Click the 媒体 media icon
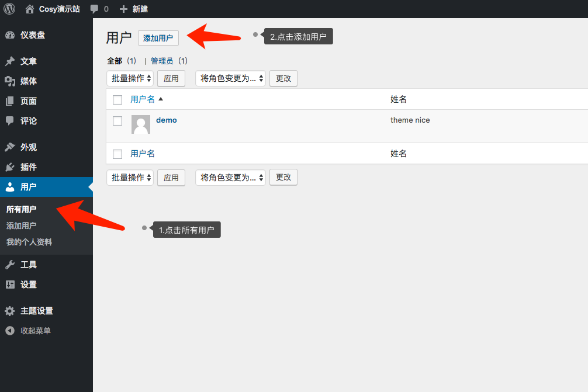 [10, 81]
